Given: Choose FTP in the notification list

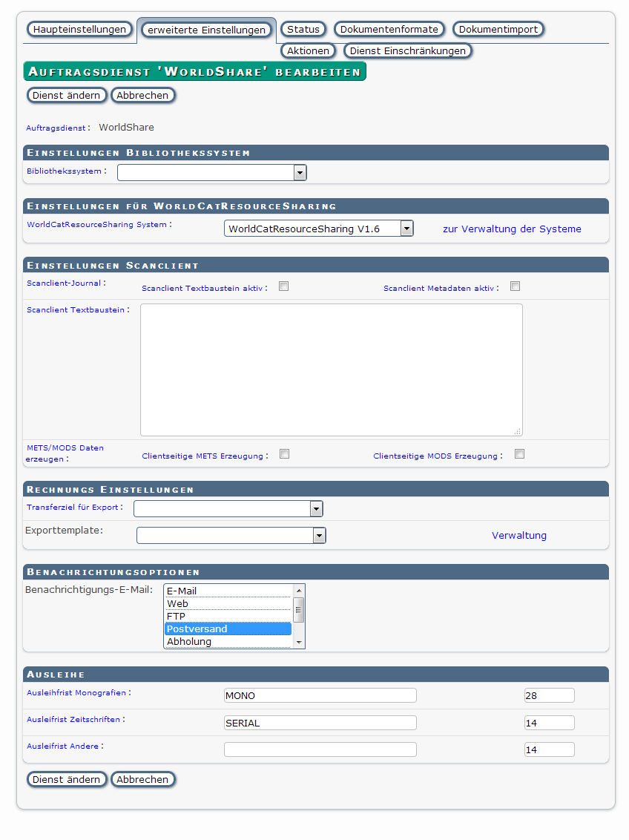Looking at the screenshot, I should [x=228, y=617].
